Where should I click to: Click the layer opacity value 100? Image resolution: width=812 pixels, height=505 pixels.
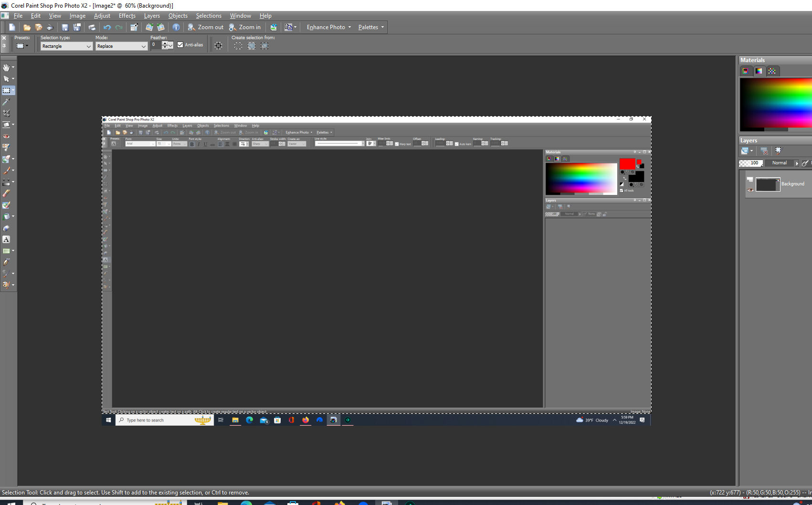click(754, 163)
